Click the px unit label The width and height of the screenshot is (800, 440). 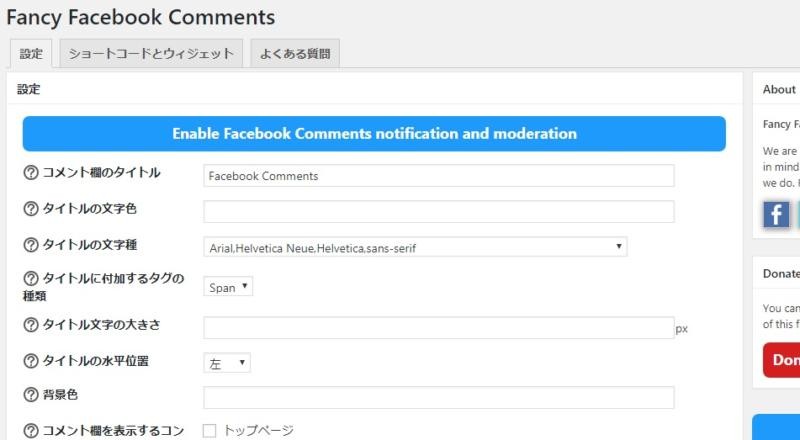click(682, 329)
